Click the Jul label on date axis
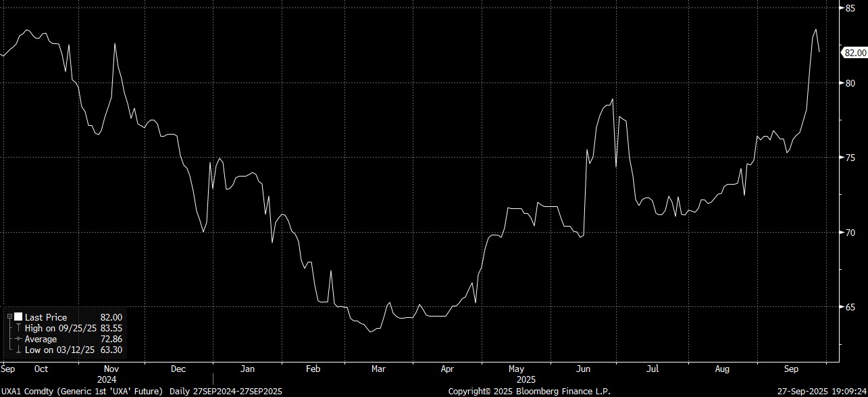868x397 pixels. click(653, 369)
